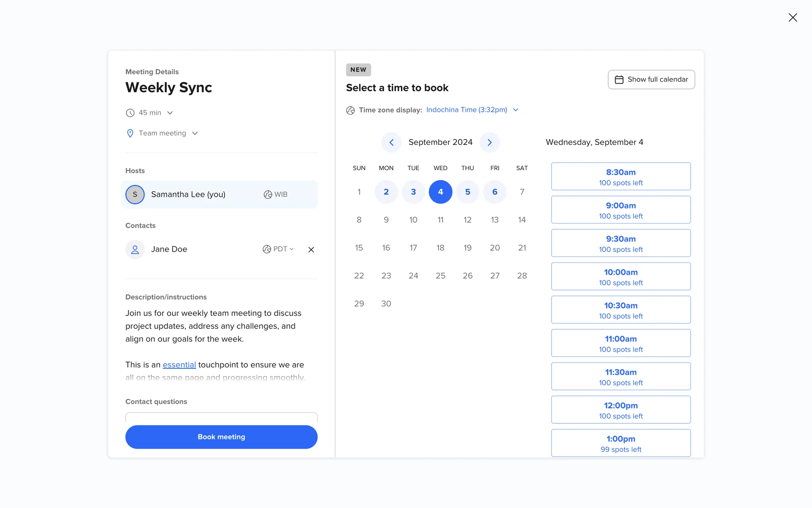Click Samantha Lee's avatar circle
Viewport: 812px width, 508px height.
point(135,194)
